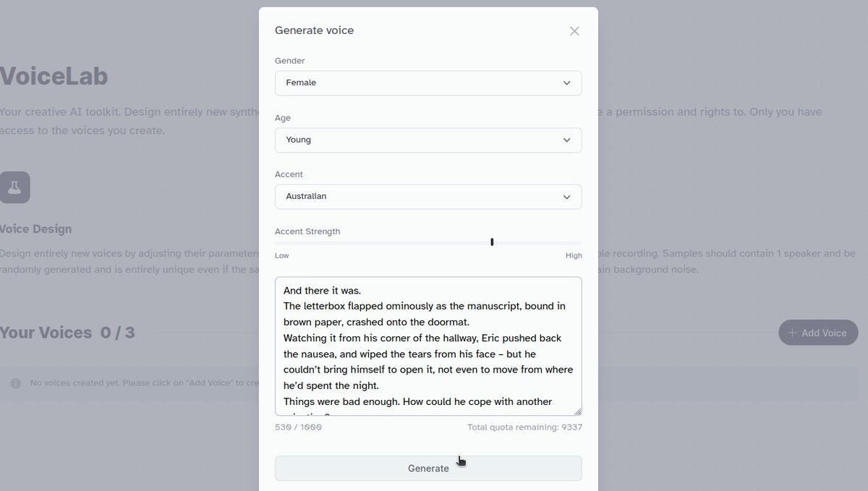
Task: Click the 530 / 1000 character counter
Action: 298,427
